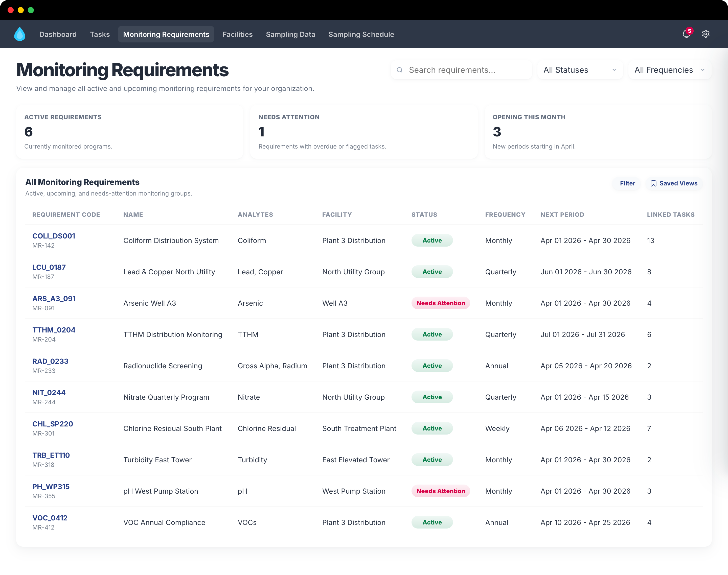Image resolution: width=728 pixels, height=575 pixels.
Task: Open requirement NIT_0244
Action: [49, 393]
